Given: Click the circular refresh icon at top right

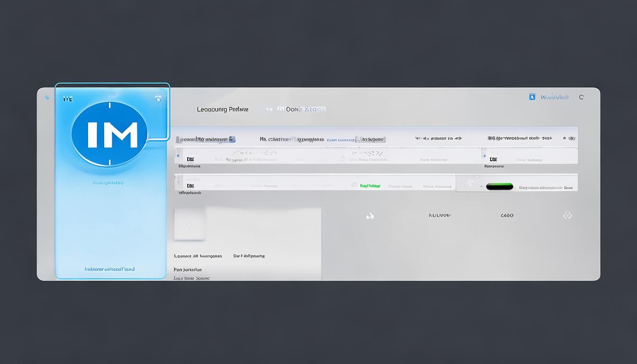Looking at the screenshot, I should pos(582,97).
